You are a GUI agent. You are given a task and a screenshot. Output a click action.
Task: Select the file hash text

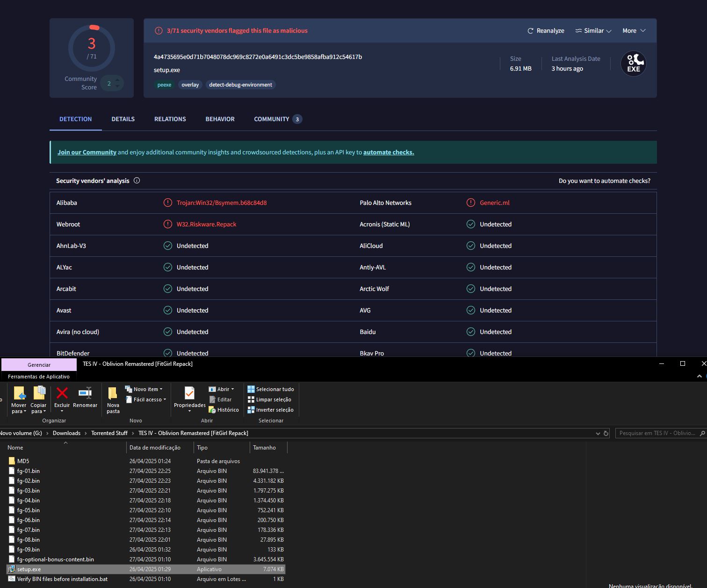(258, 57)
